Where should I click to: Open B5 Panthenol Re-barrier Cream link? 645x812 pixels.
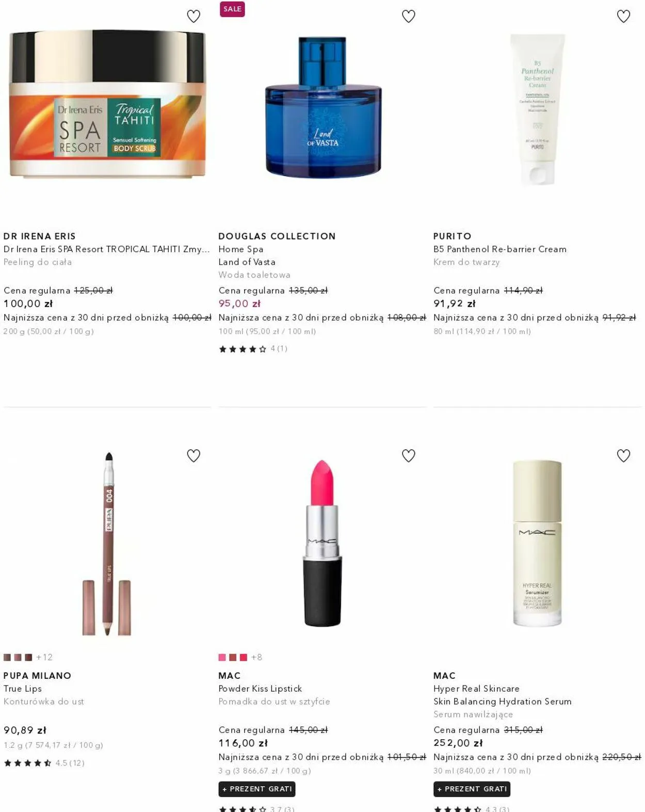click(500, 249)
